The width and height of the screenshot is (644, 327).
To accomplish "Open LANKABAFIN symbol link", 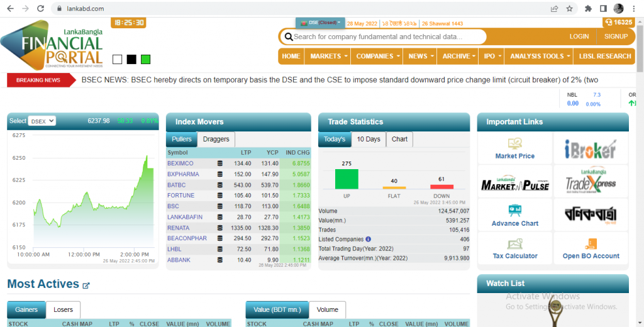I will pos(185,217).
